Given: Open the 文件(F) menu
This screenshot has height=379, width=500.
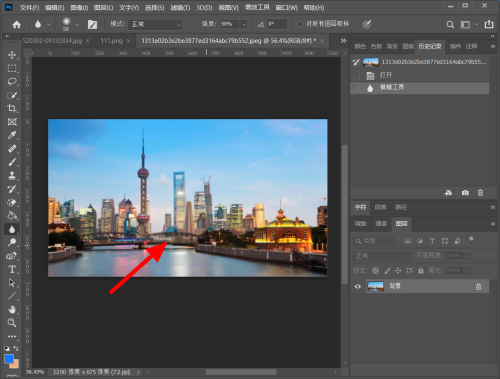Looking at the screenshot, I should 29,8.
